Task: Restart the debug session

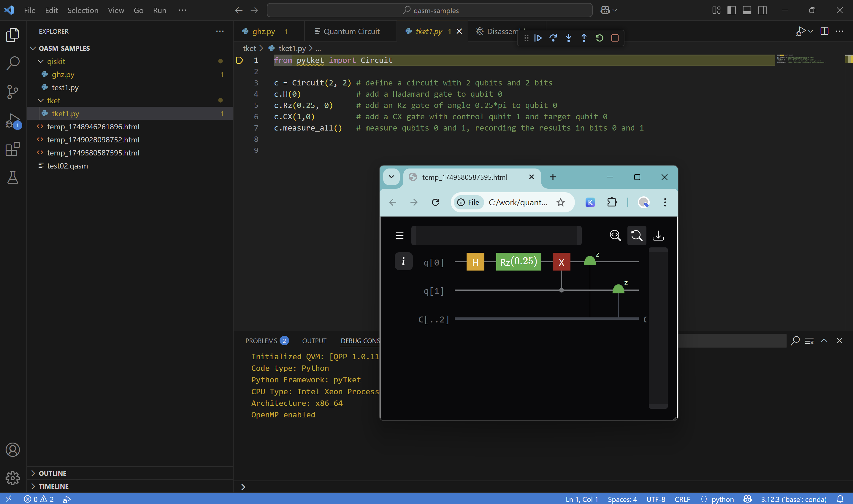Action: click(x=599, y=38)
